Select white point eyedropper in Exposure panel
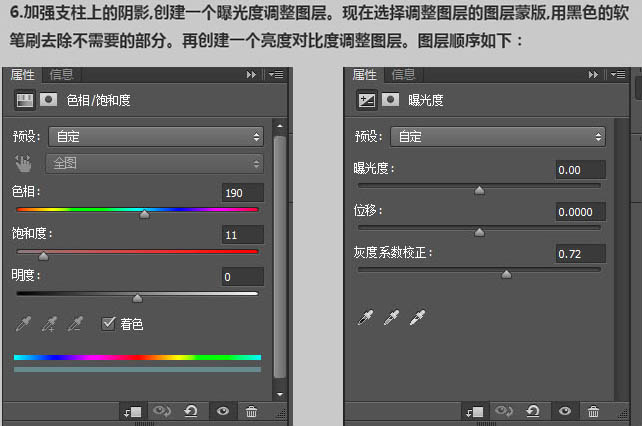This screenshot has width=642, height=426. coord(418,317)
